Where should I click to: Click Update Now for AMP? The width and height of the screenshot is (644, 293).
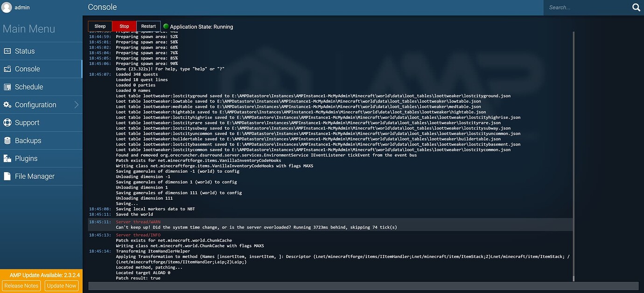point(62,286)
